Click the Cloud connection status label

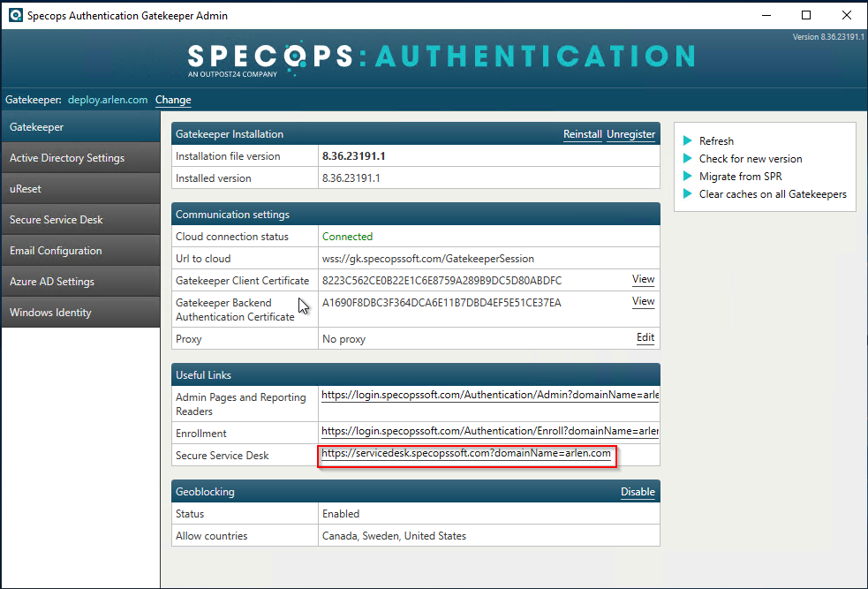pyautogui.click(x=232, y=237)
